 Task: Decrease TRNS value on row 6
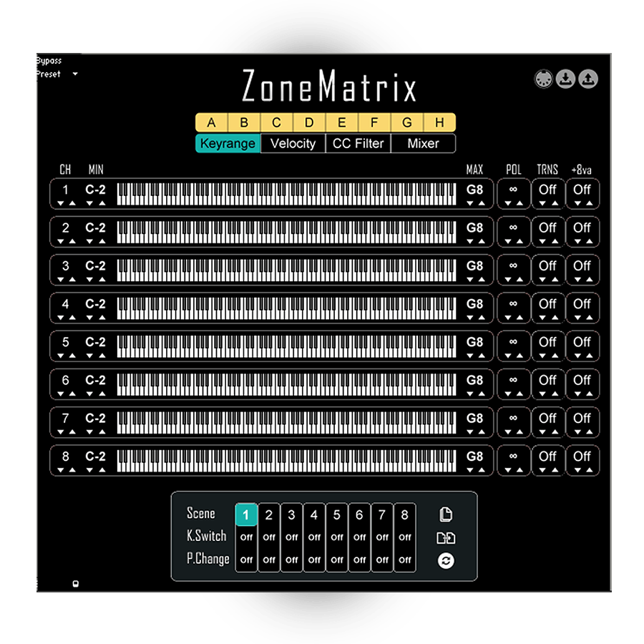542,394
